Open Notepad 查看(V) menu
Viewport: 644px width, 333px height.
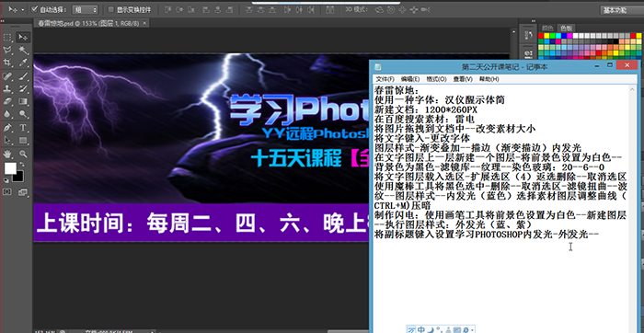click(x=463, y=79)
